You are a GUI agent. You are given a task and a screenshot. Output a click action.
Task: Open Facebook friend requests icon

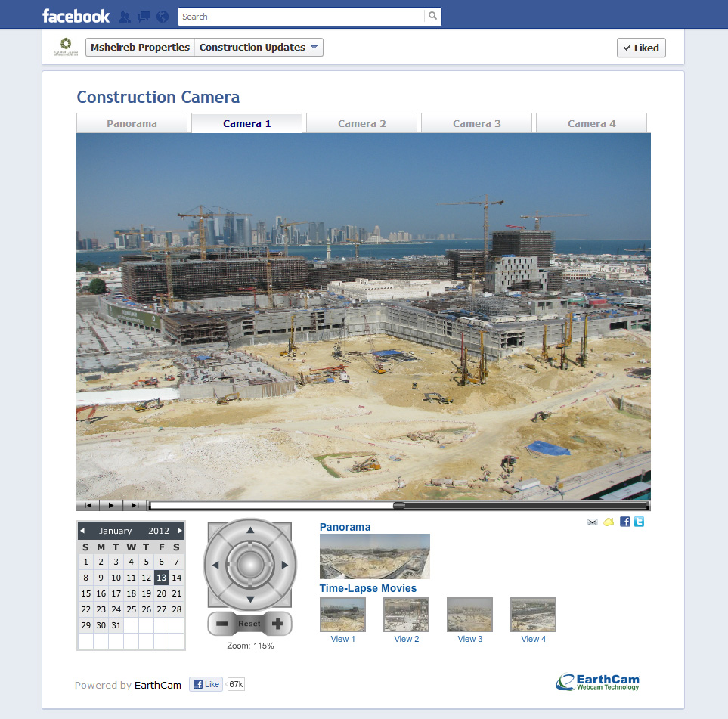point(125,17)
